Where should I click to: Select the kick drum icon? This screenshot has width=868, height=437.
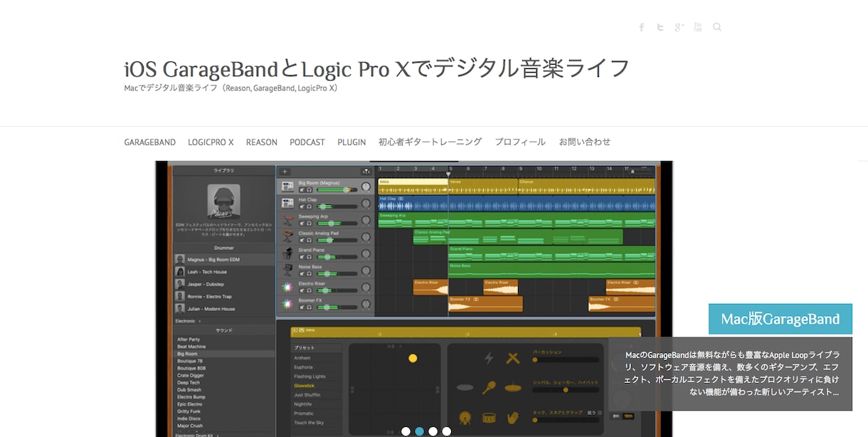point(465,418)
